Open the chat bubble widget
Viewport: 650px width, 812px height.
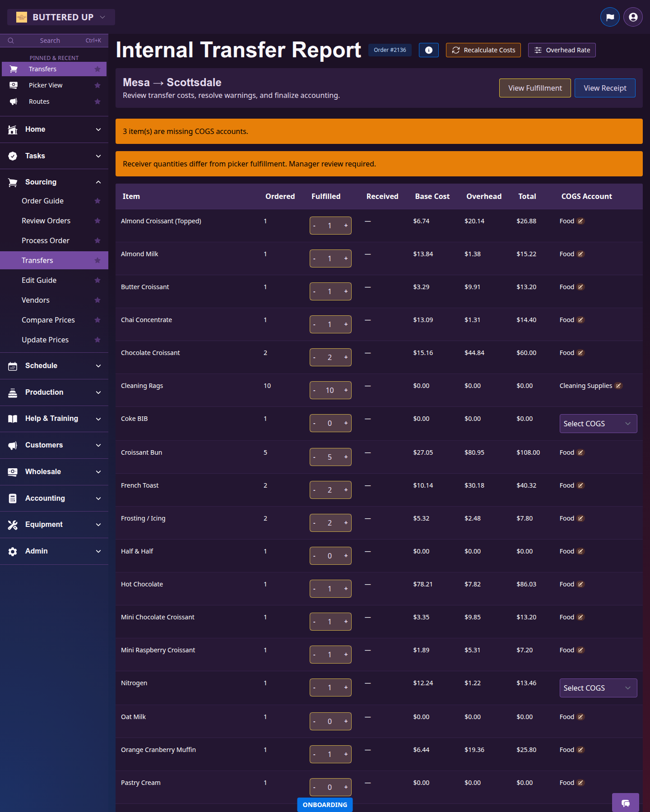click(x=626, y=803)
